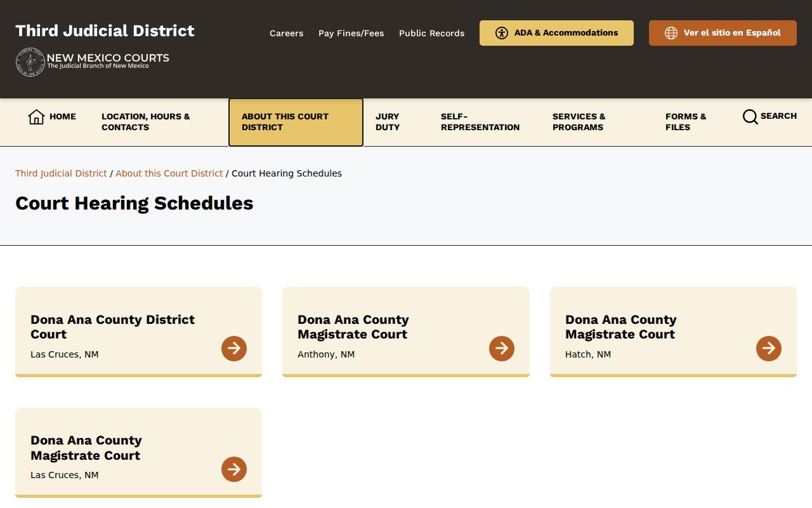Click the search magnifying glass icon

[x=750, y=117]
